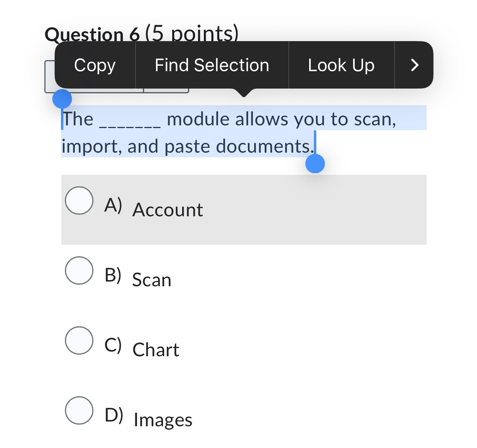Choose the answer labeled Chart
Viewport: 477px width, 448px height.
tap(156, 349)
